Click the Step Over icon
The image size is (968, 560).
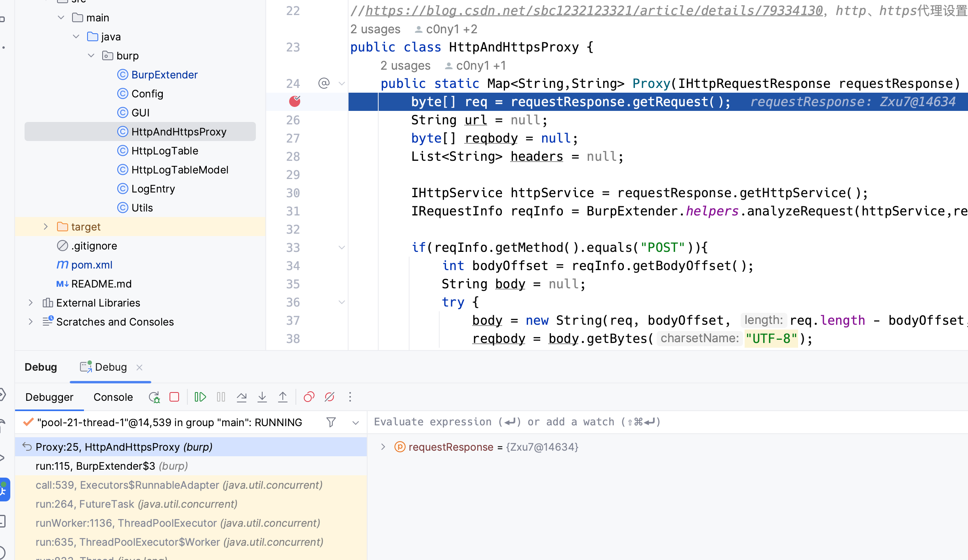click(242, 397)
